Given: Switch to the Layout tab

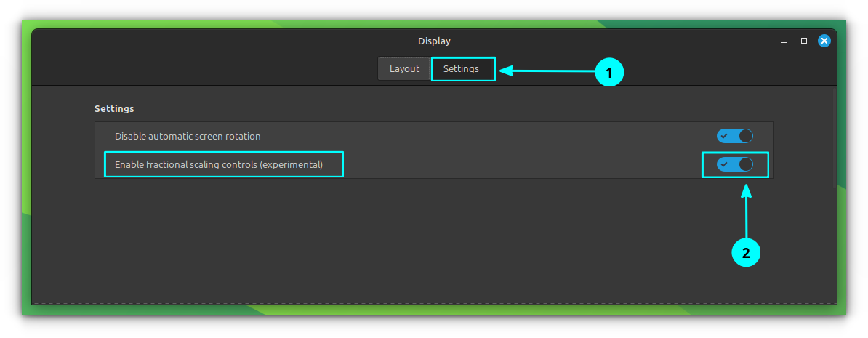Looking at the screenshot, I should 404,69.
